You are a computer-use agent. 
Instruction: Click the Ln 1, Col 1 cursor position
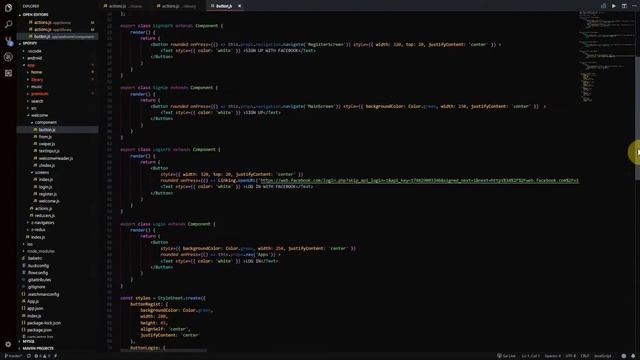[530, 356]
